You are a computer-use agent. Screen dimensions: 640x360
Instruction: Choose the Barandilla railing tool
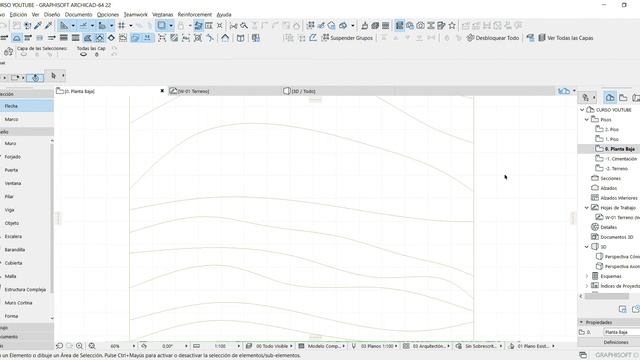click(25, 250)
